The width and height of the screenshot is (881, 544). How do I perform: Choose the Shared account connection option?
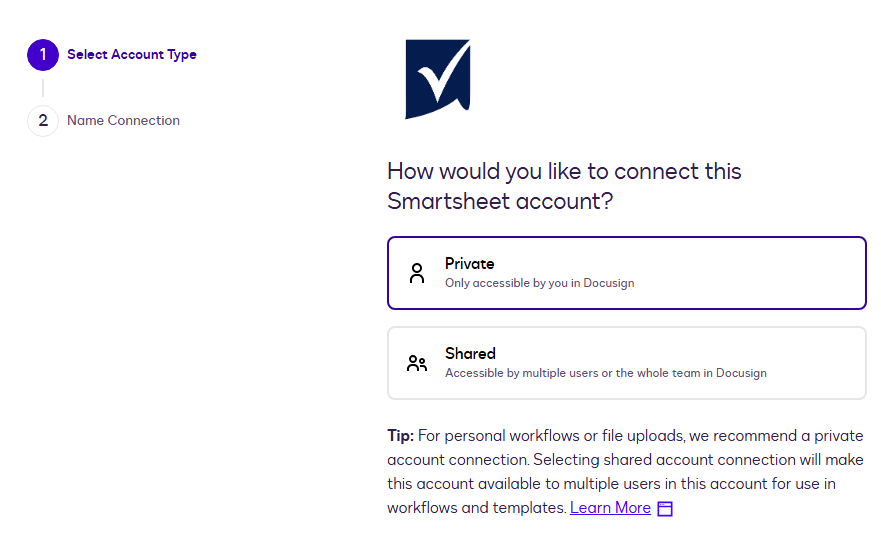point(626,363)
